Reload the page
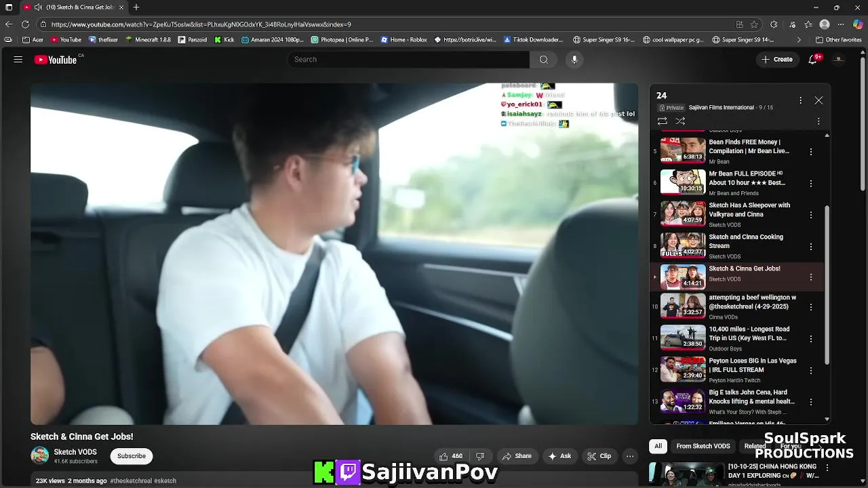 click(25, 24)
